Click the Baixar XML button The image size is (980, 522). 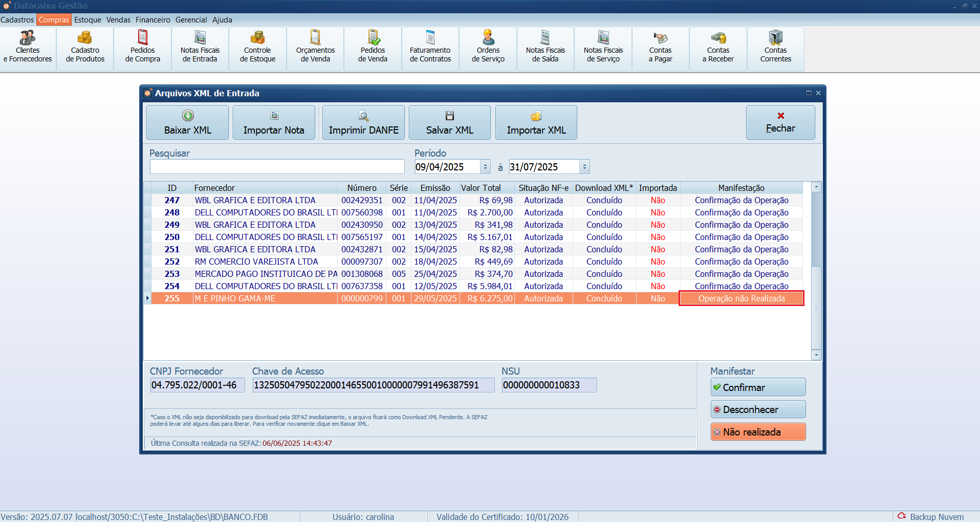(x=187, y=123)
